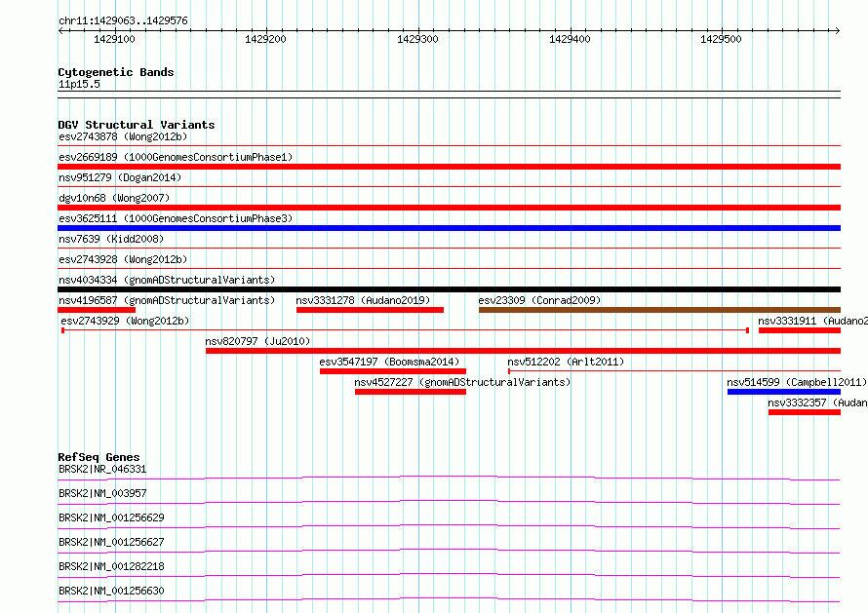
Task: Click the RefSeq Genes track title
Action: point(99,457)
